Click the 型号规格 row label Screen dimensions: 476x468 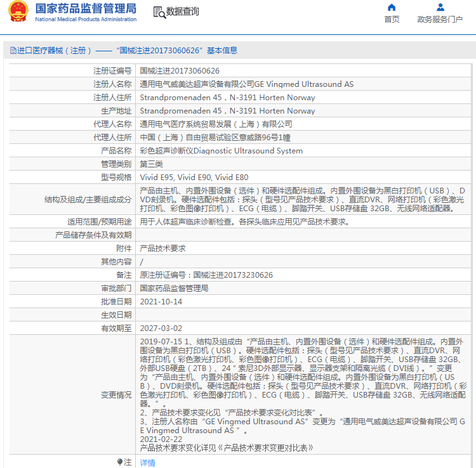point(116,178)
